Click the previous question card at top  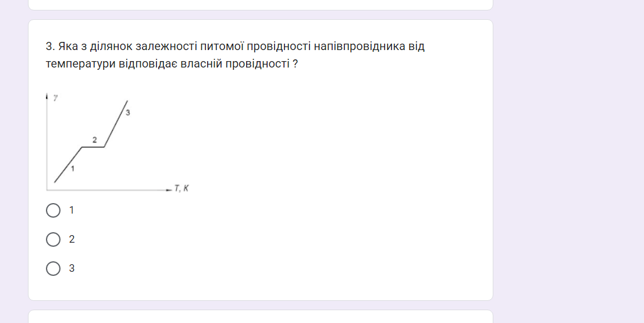point(261,5)
